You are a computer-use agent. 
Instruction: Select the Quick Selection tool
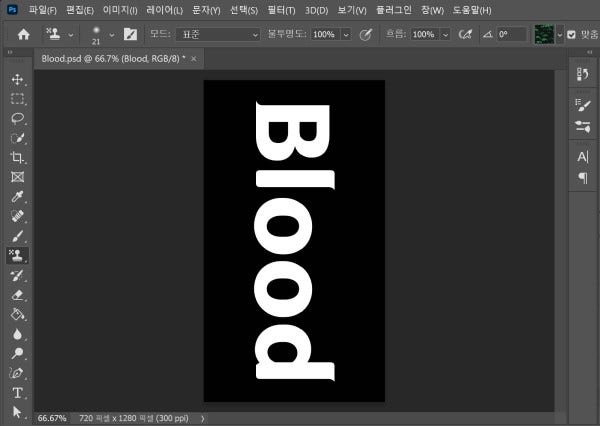pos(17,138)
